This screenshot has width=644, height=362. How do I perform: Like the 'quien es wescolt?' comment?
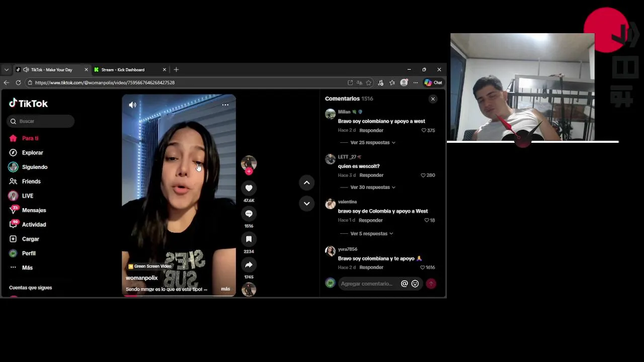[423, 175]
